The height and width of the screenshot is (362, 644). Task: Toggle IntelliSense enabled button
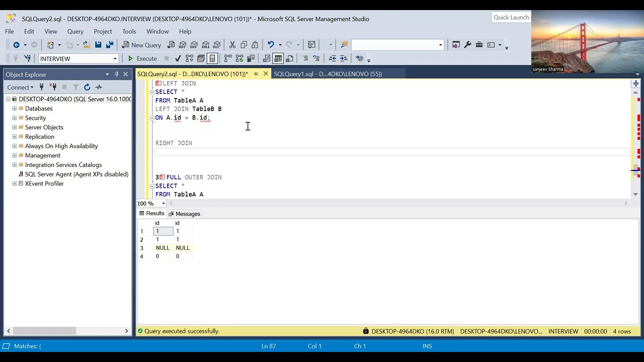coord(212,58)
